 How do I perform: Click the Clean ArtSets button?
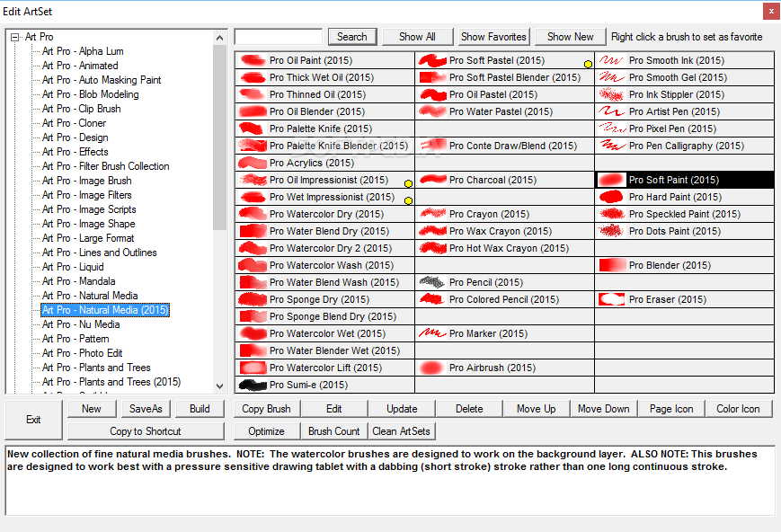click(402, 431)
